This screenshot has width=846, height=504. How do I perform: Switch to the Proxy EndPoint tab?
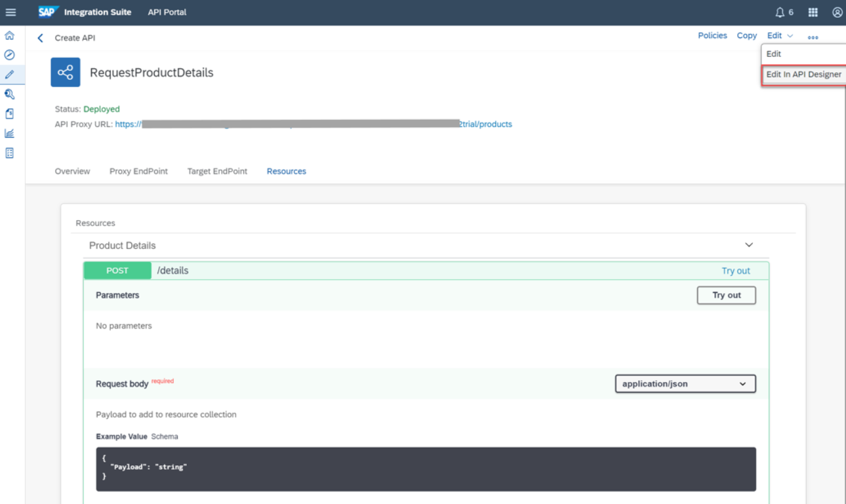138,171
